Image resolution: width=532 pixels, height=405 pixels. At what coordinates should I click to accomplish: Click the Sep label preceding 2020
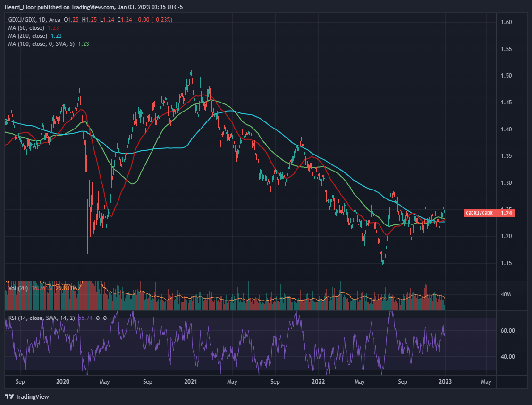[20, 381]
